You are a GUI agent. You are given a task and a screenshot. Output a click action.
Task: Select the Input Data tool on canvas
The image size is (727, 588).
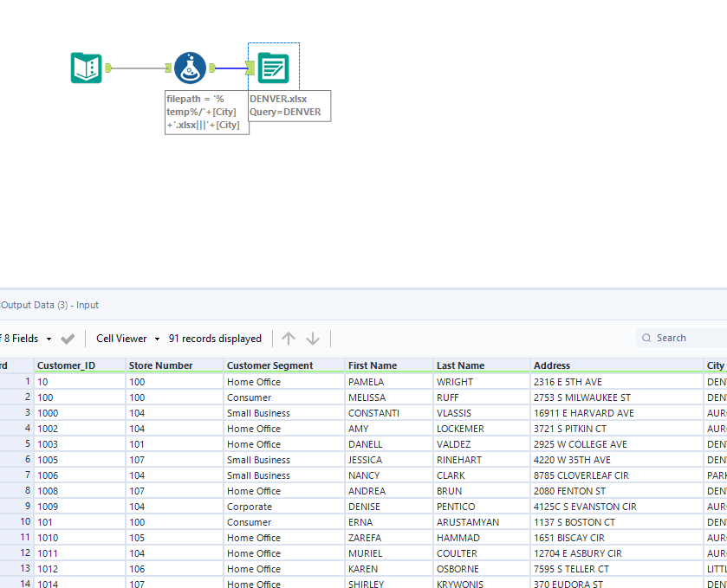tap(86, 68)
